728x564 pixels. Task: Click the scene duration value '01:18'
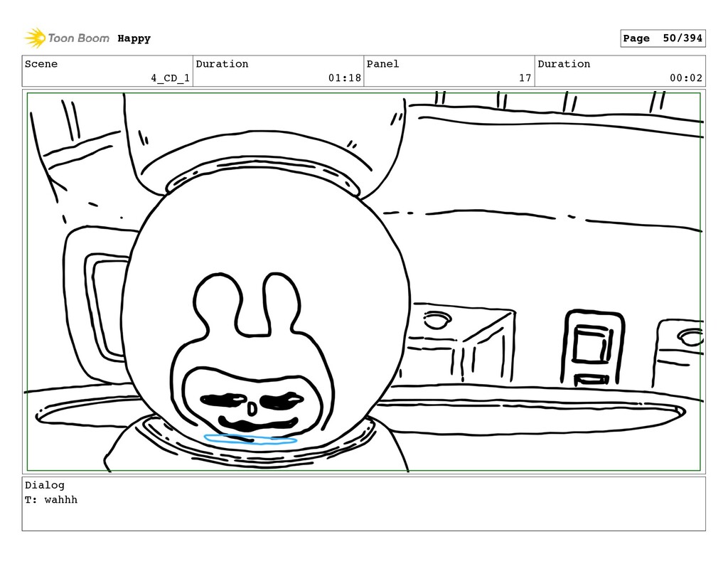(x=345, y=78)
